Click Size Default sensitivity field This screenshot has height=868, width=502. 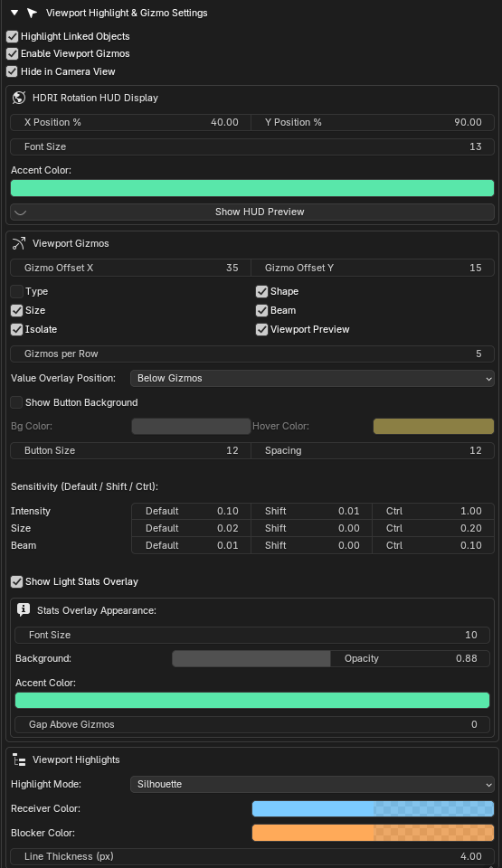point(191,528)
